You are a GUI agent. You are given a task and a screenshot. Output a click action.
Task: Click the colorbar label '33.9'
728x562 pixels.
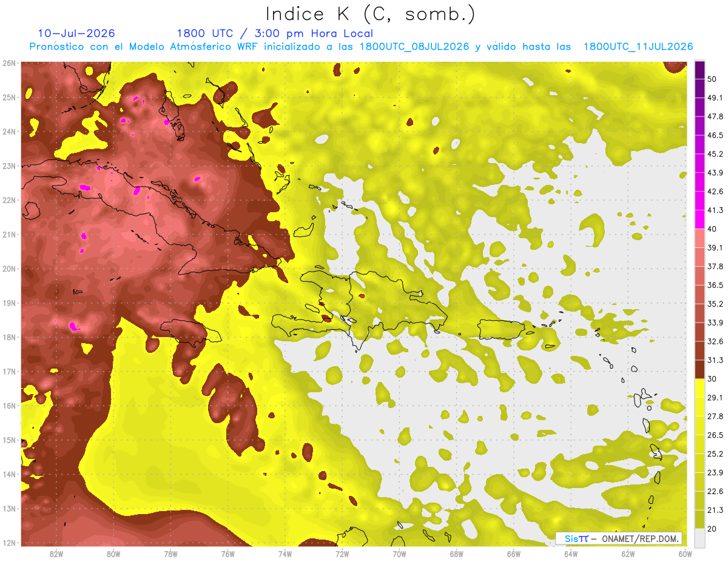(715, 323)
